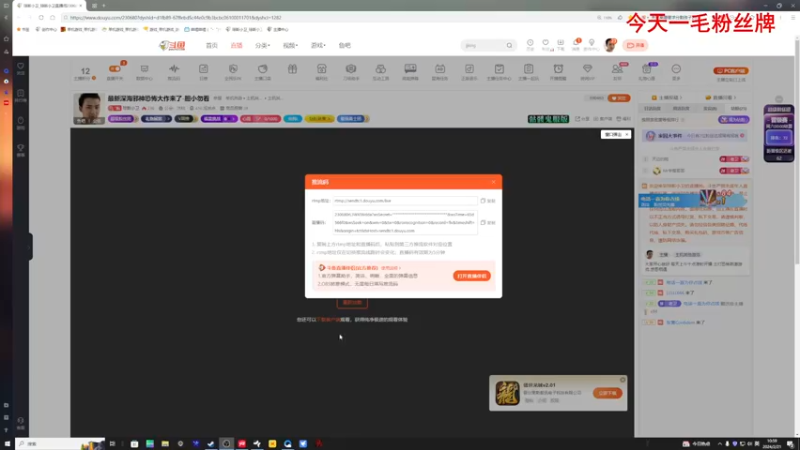
Task: Copy the rtmp address
Action: pos(488,201)
